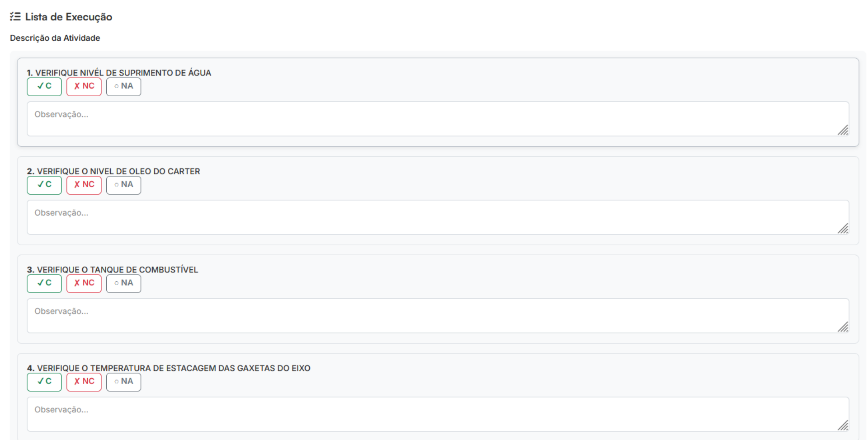Mark gaxetas temperature item as C
This screenshot has height=440, width=868.
click(x=44, y=382)
